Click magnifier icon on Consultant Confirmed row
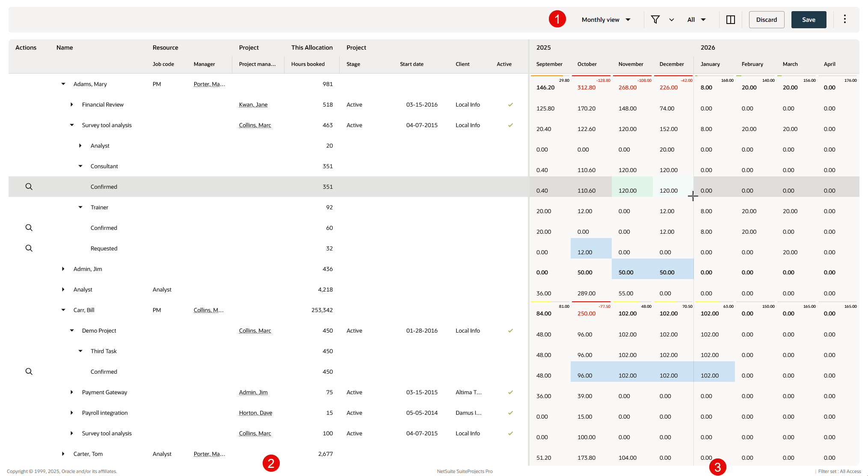Viewport: 868px width, 476px height. pyautogui.click(x=29, y=187)
